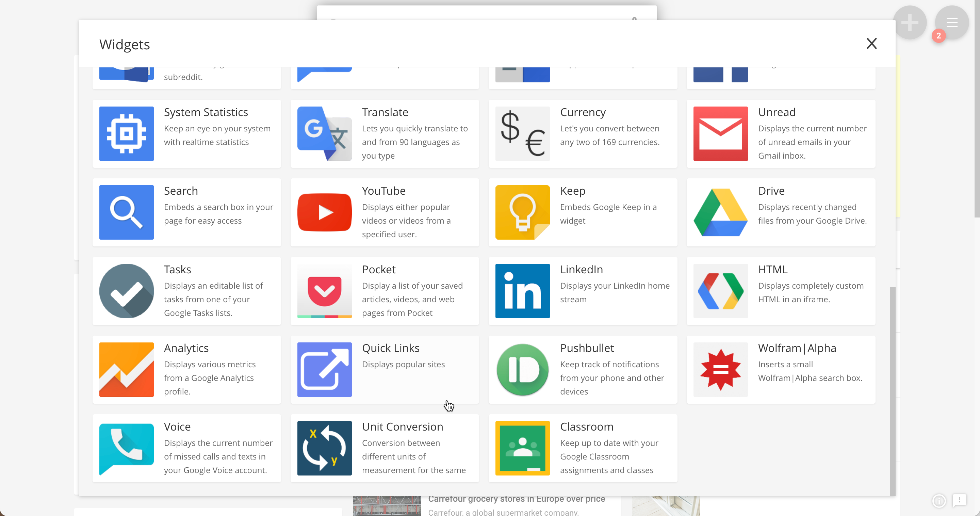Click 'Embeds a search box' description text
Image resolution: width=980 pixels, height=516 pixels.
coord(219,214)
